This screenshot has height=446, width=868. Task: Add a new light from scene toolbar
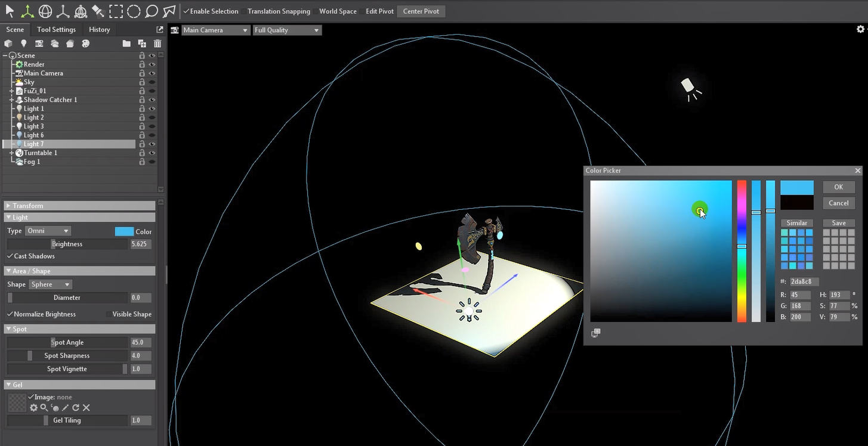click(24, 44)
